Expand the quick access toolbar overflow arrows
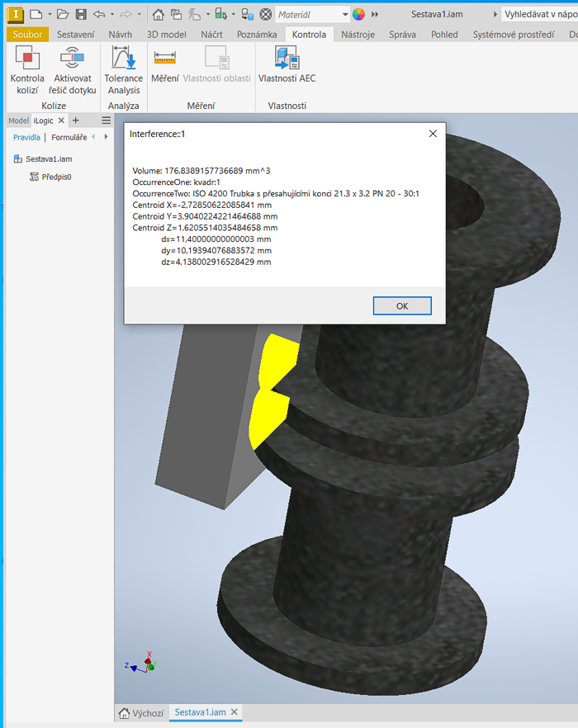 pos(375,14)
